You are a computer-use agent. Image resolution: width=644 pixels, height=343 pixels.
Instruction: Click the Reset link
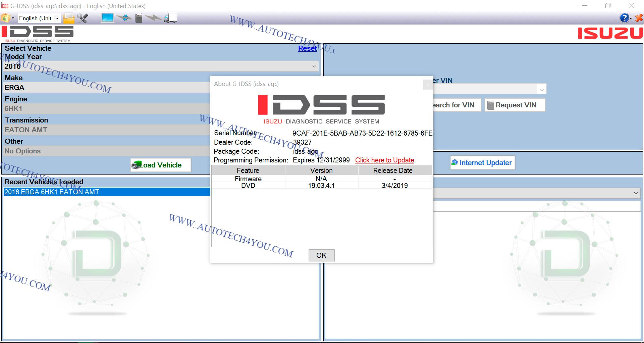click(307, 48)
